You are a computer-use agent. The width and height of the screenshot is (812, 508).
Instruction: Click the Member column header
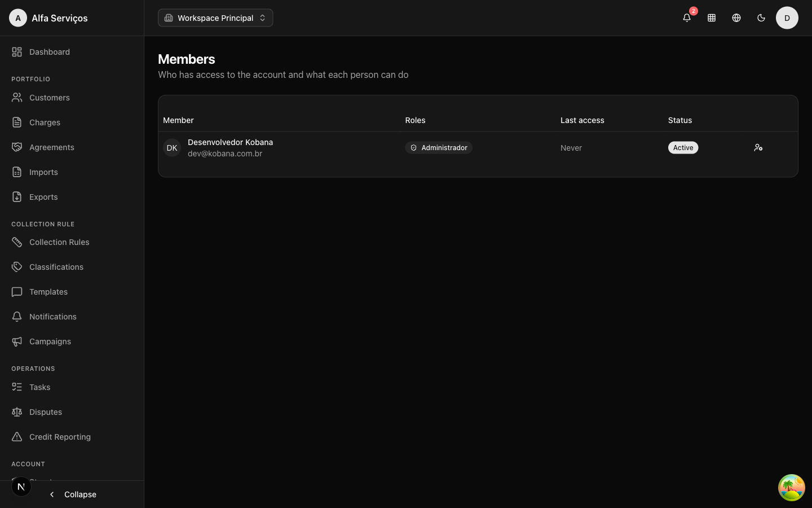tap(178, 120)
